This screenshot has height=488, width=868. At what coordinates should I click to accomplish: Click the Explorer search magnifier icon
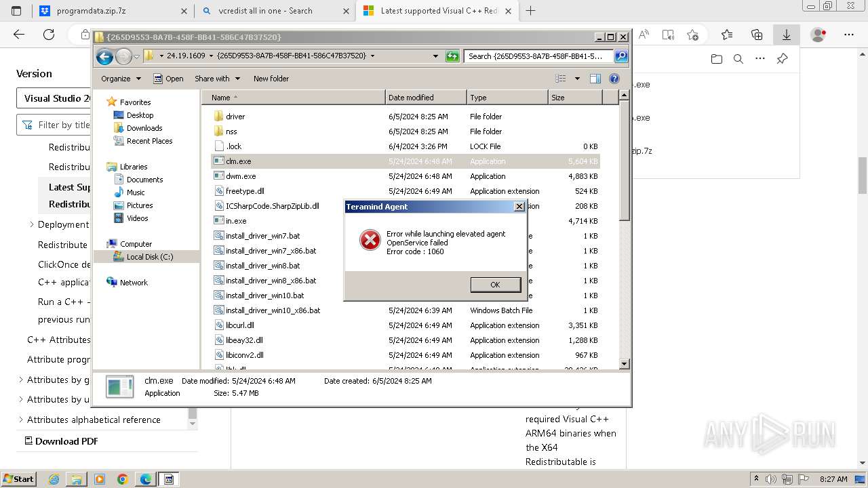[x=621, y=56]
